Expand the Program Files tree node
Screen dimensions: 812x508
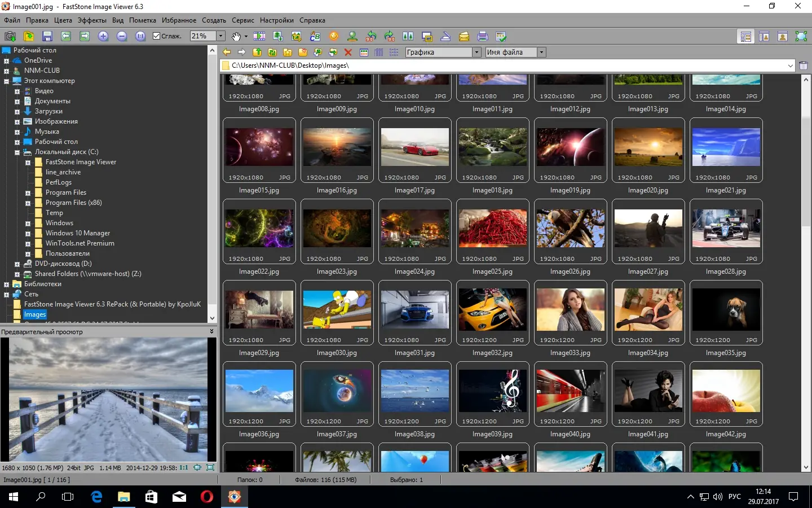coord(28,193)
